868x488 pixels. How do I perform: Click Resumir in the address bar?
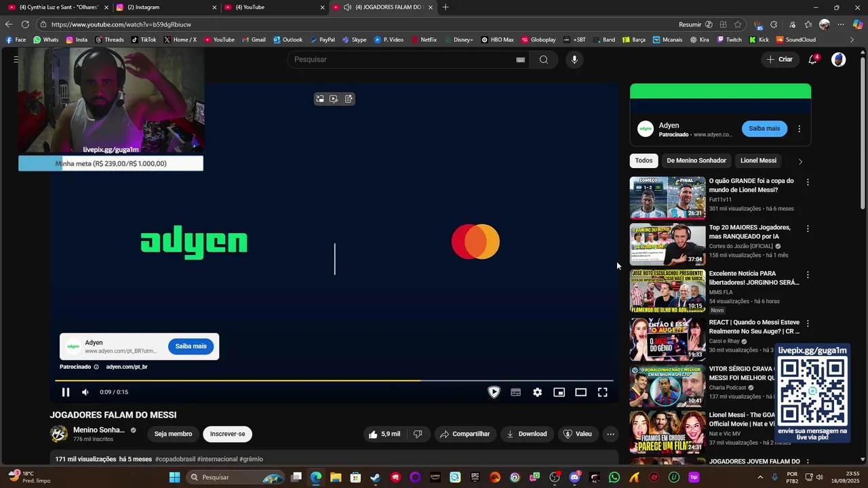click(x=690, y=24)
